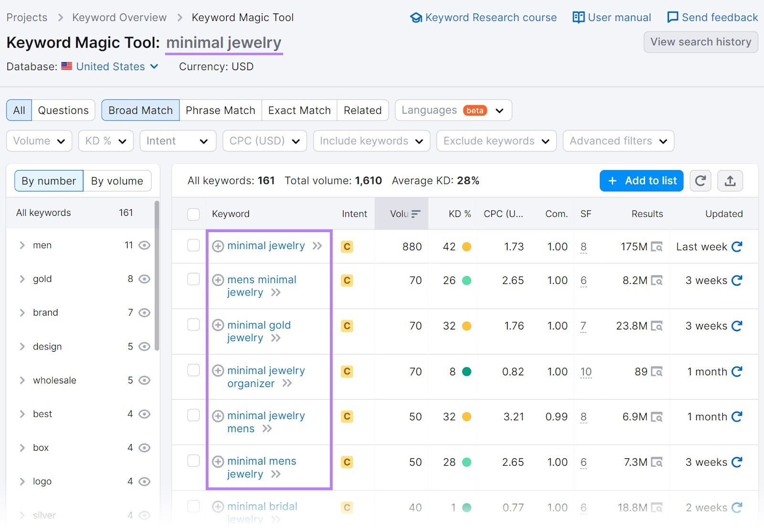Expand the 'men' keyword group
This screenshot has height=532, width=764.
(21, 245)
